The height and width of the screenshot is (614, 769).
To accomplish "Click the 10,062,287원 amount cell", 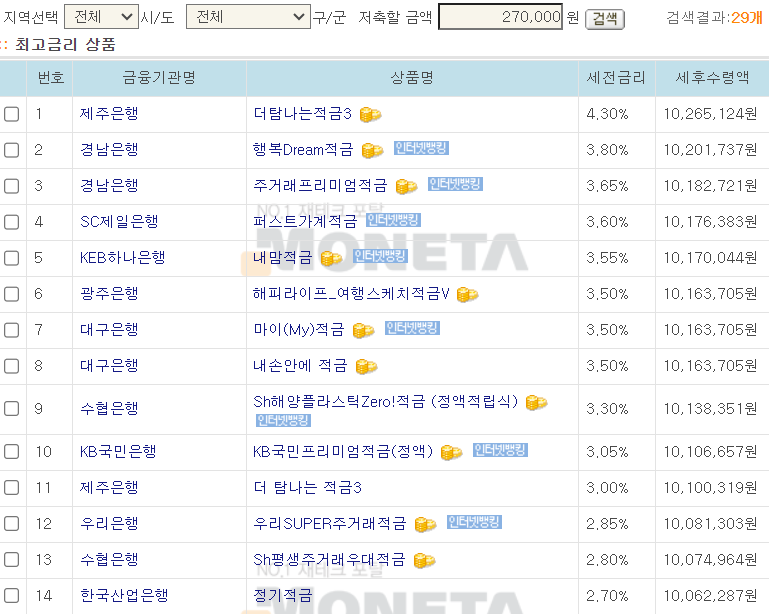I will coord(710,596).
